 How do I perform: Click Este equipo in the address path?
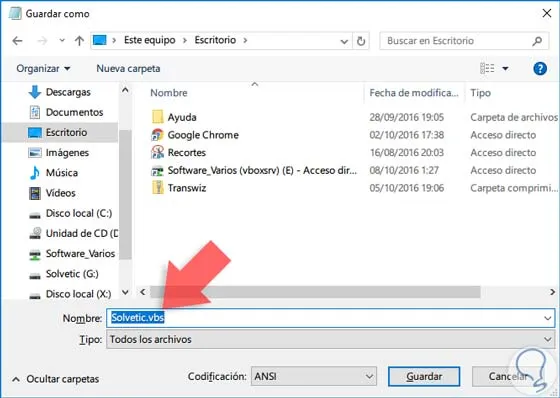[x=150, y=40]
